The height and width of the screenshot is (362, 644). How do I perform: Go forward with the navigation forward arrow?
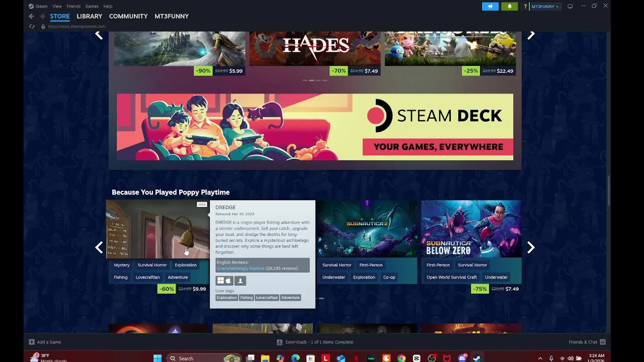click(42, 16)
